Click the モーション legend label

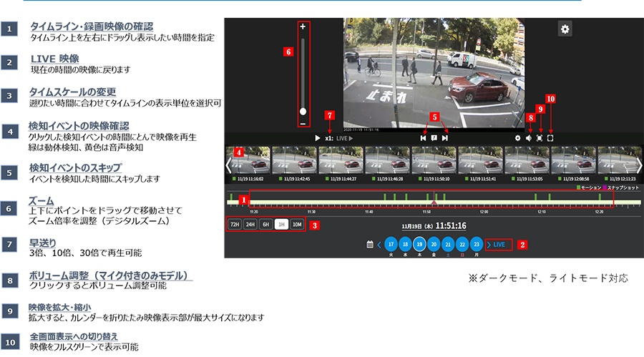click(x=589, y=187)
